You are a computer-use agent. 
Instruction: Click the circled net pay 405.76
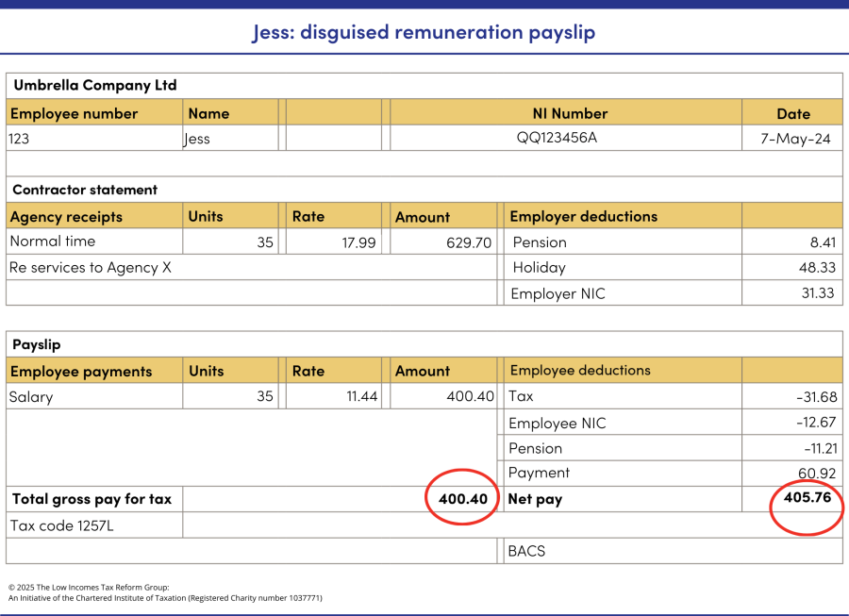point(807,497)
